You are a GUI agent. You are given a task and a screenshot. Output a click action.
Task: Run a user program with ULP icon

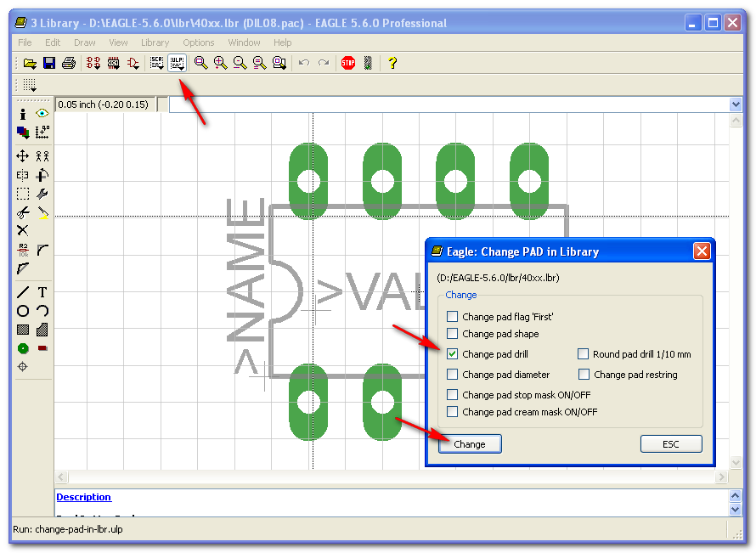pos(177,63)
